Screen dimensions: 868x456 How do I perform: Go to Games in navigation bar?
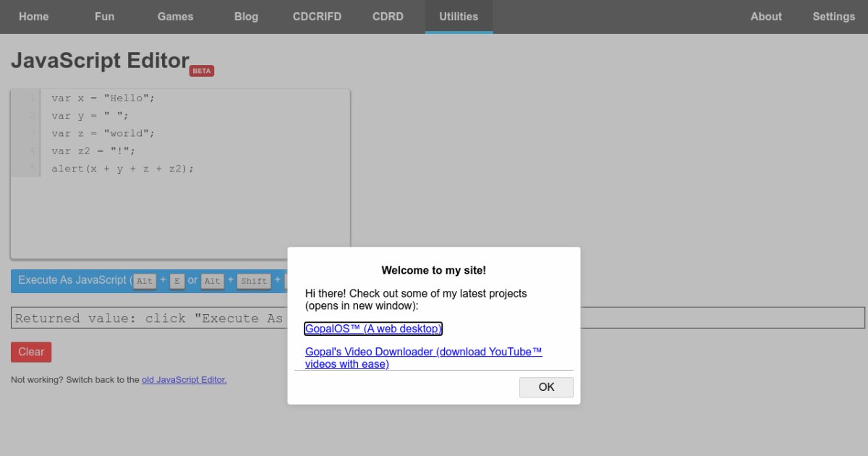[x=175, y=17]
